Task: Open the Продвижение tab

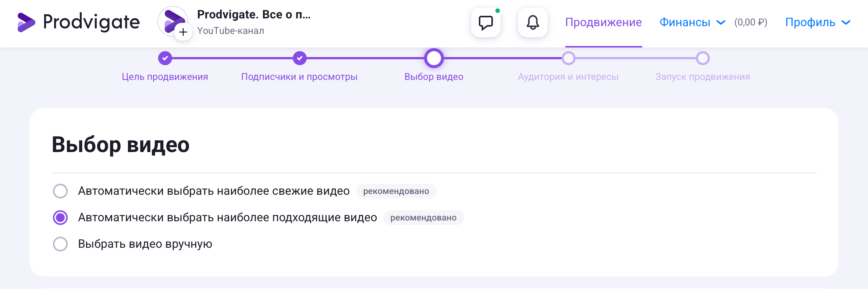Action: [603, 22]
